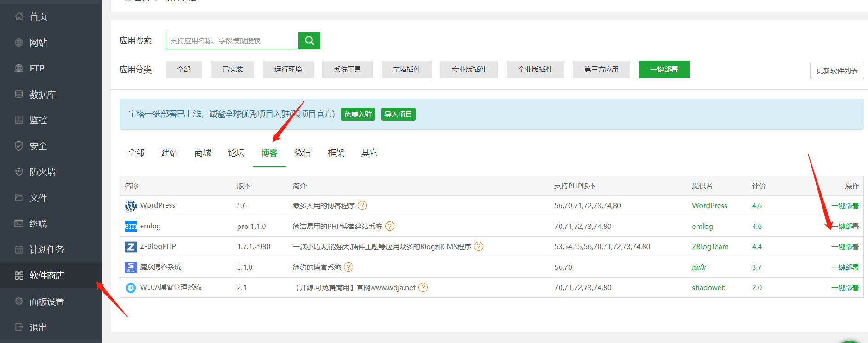Viewport: 868px width, 343px height.
Task: Click the shield icon for 安全
Action: (19, 146)
